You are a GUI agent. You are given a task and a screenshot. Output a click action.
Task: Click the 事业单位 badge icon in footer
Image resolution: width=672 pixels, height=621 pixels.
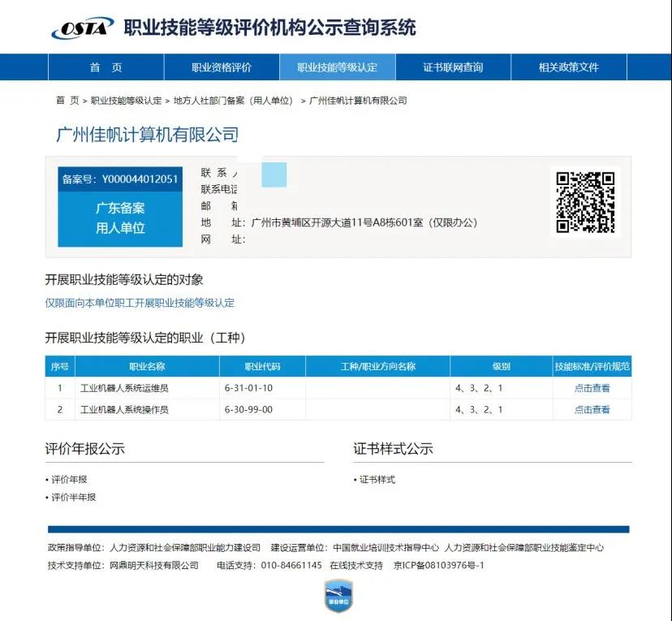[338, 597]
